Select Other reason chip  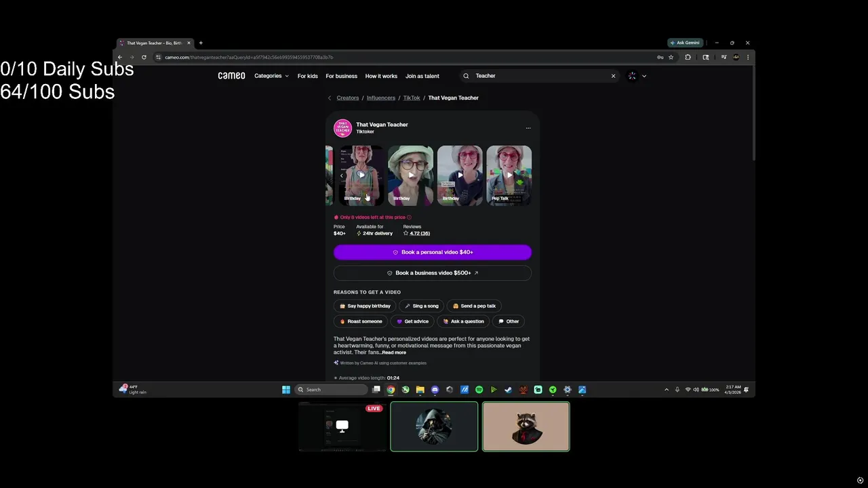pos(509,321)
